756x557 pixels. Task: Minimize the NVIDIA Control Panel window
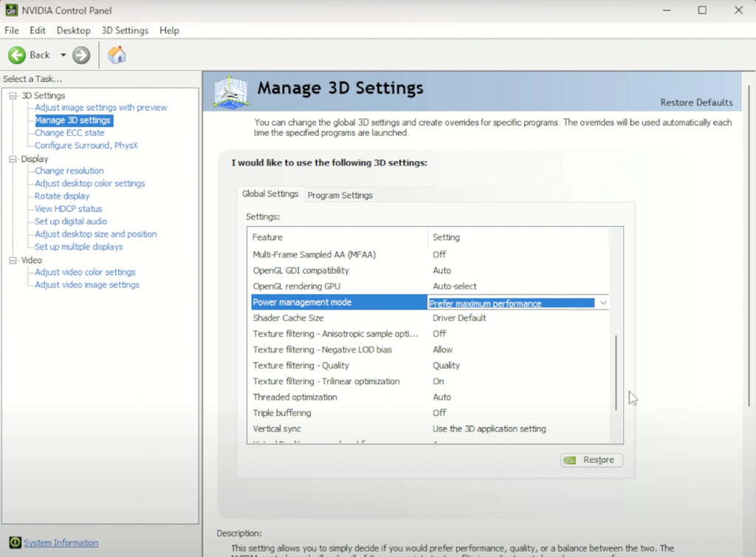(667, 10)
